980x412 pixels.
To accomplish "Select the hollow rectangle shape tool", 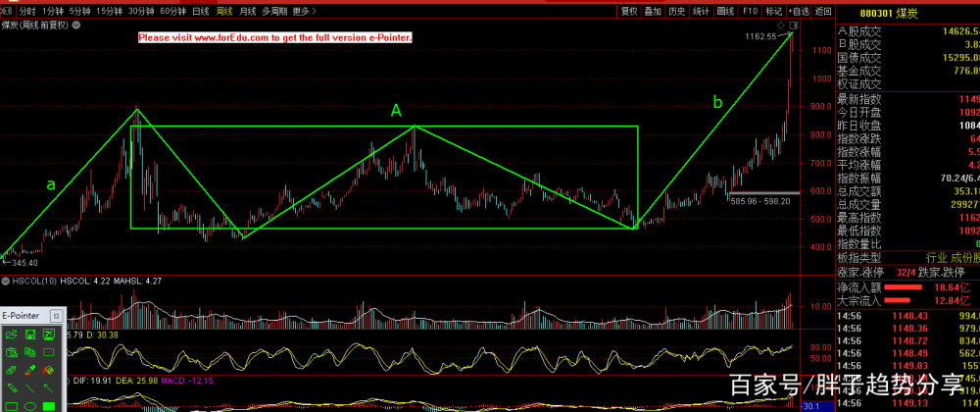I will click(11, 406).
